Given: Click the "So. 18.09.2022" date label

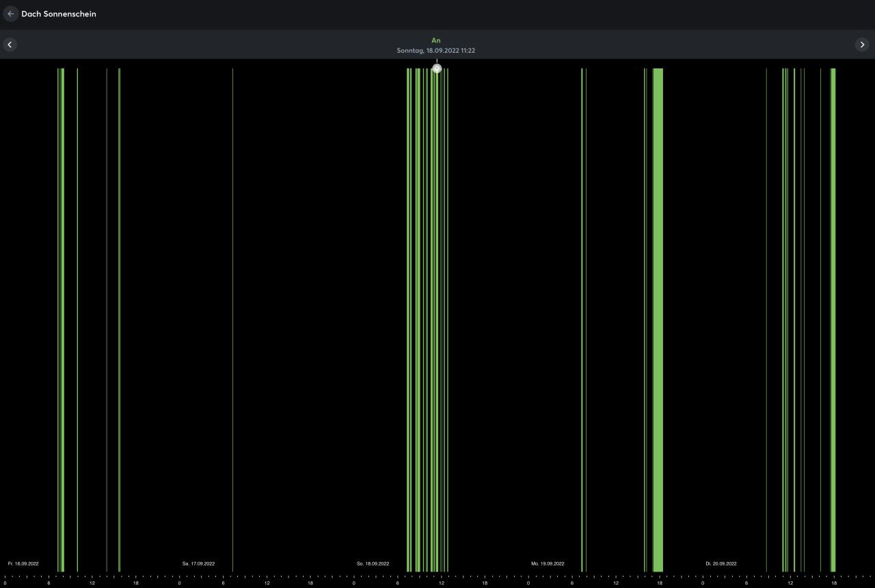Looking at the screenshot, I should tap(373, 563).
